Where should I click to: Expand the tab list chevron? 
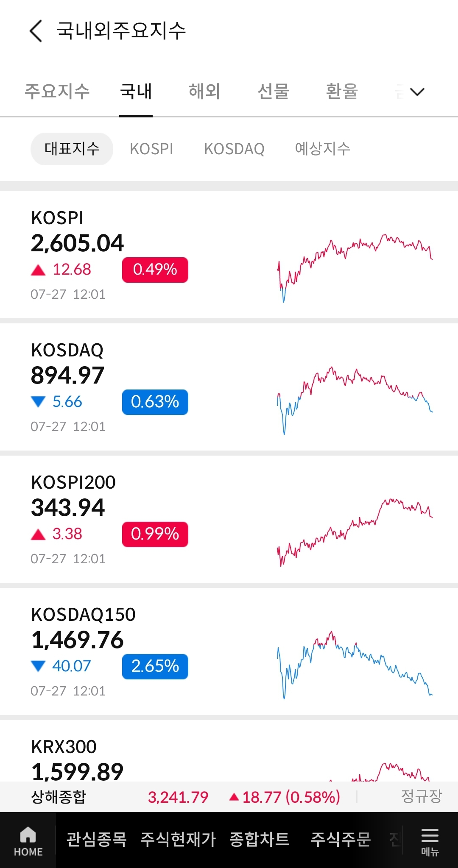tap(417, 92)
